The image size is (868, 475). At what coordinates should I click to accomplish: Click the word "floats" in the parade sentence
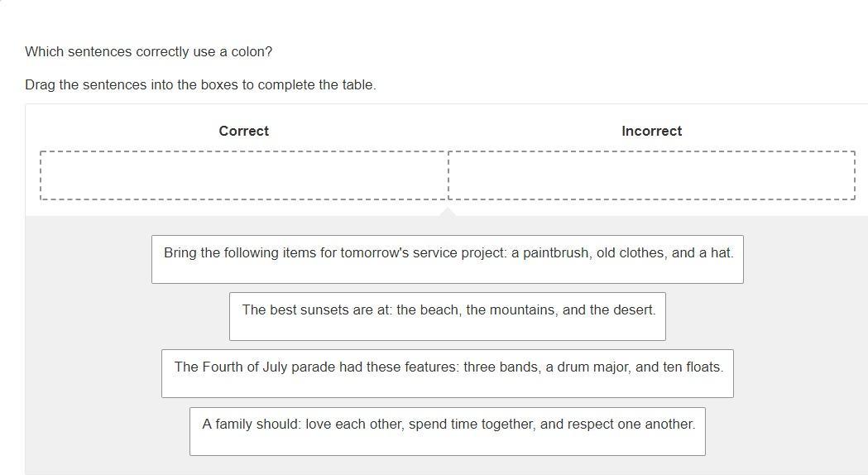(x=703, y=367)
